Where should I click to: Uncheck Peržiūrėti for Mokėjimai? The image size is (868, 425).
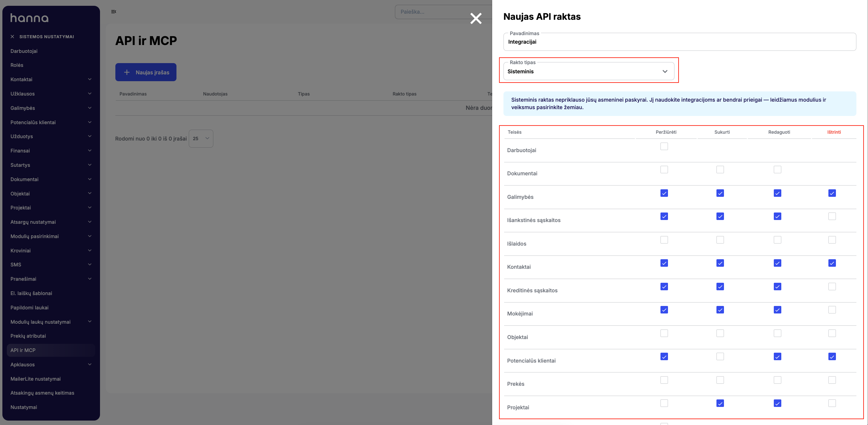664,310
